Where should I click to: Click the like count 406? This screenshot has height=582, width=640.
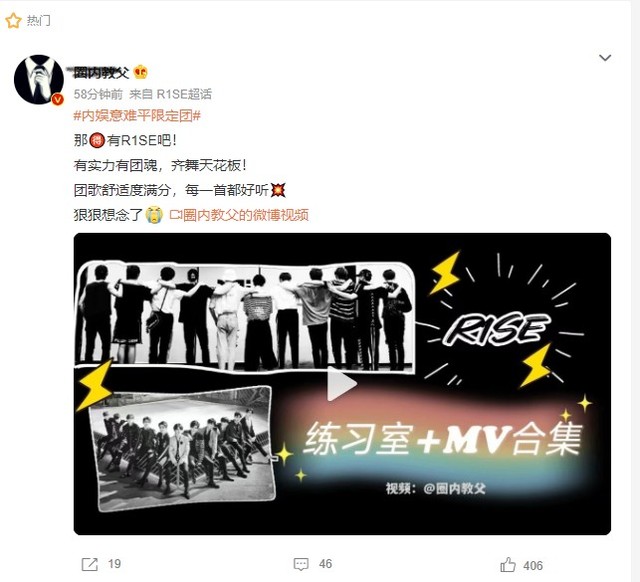click(x=533, y=566)
